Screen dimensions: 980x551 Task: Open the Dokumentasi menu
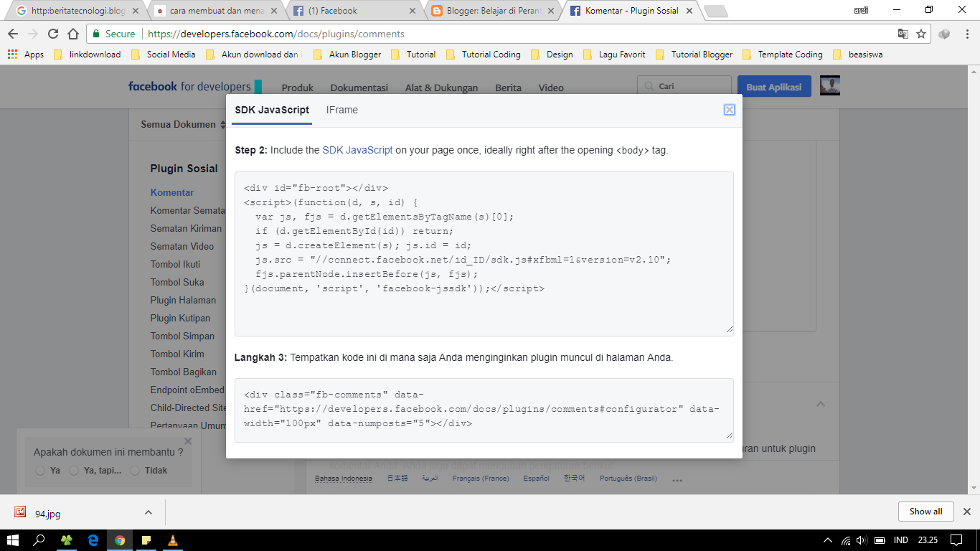coord(359,88)
